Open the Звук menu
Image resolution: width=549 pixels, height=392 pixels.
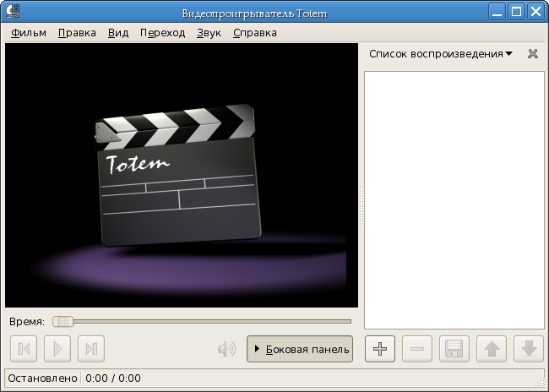click(x=209, y=33)
